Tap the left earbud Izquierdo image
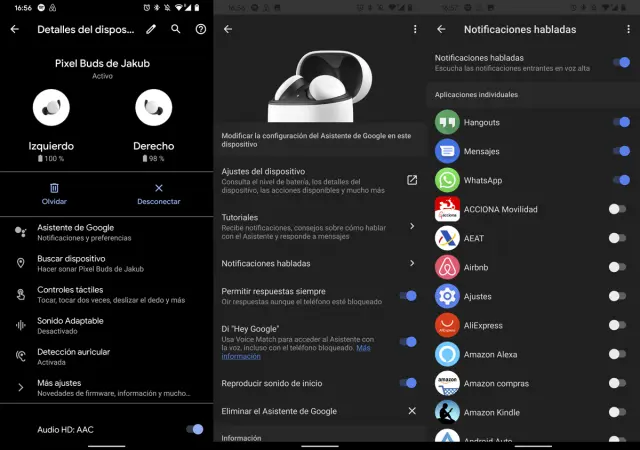 pyautogui.click(x=51, y=108)
